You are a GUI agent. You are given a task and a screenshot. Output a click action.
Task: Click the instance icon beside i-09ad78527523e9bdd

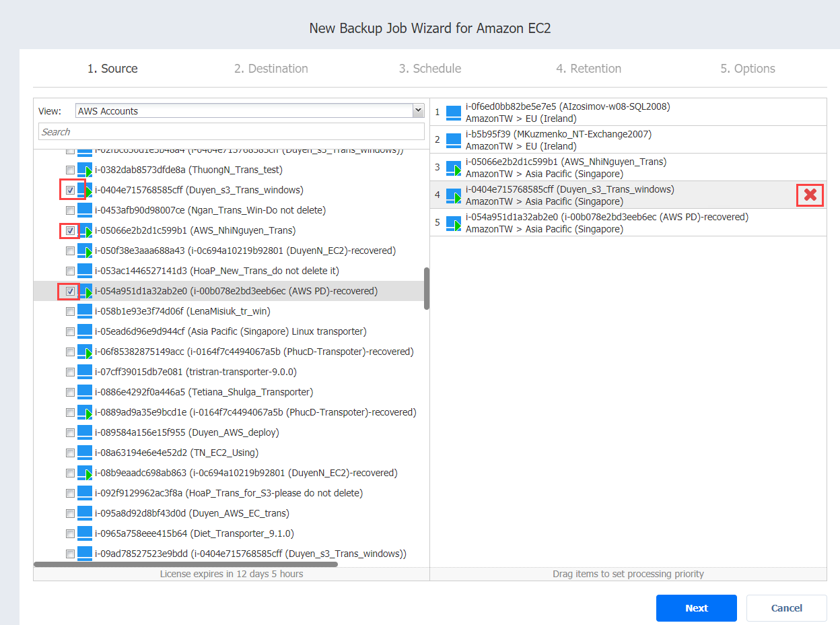[85, 554]
